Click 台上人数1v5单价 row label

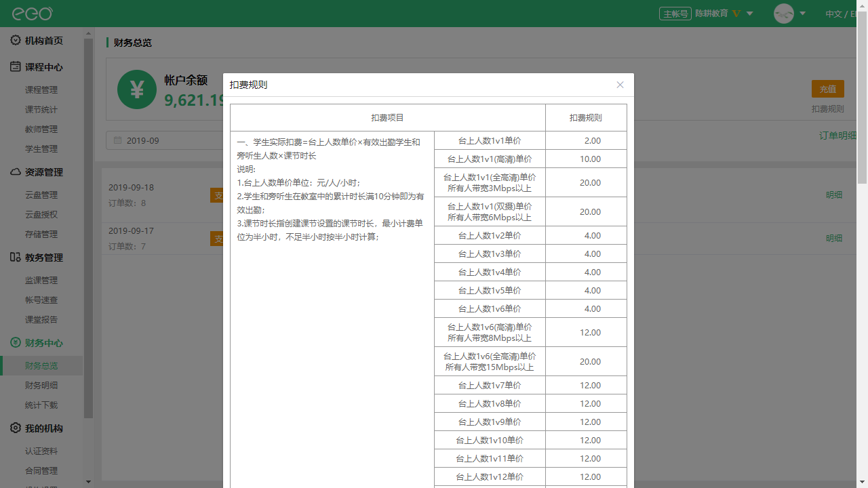pyautogui.click(x=490, y=290)
